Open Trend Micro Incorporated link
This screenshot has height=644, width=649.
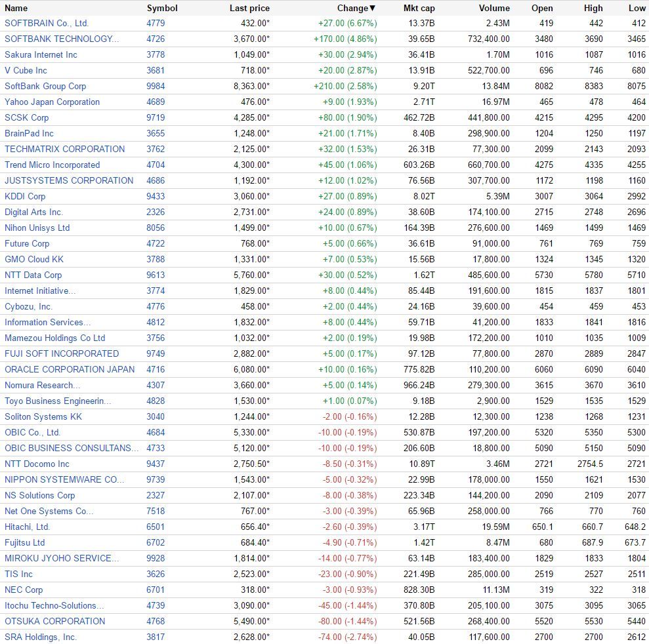point(52,165)
